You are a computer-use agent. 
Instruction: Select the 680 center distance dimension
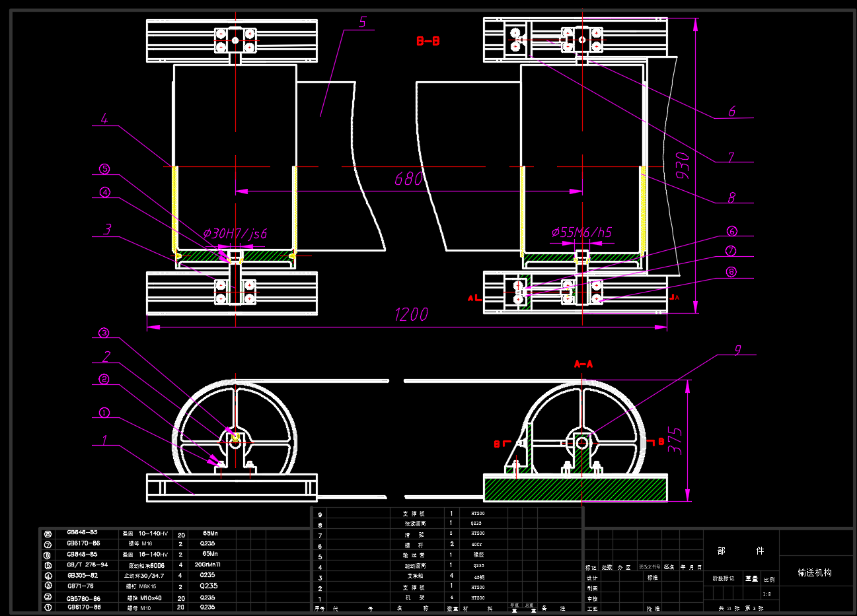[408, 179]
